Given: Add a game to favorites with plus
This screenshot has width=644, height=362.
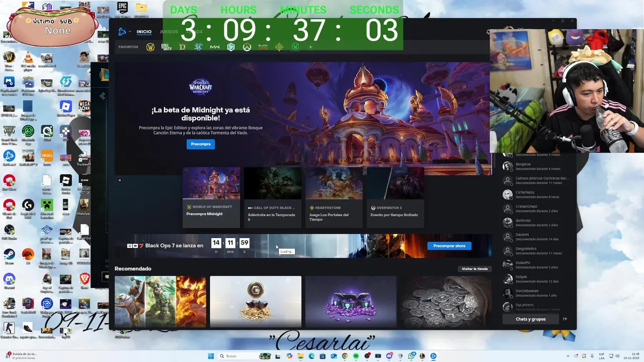Looking at the screenshot, I should [310, 47].
